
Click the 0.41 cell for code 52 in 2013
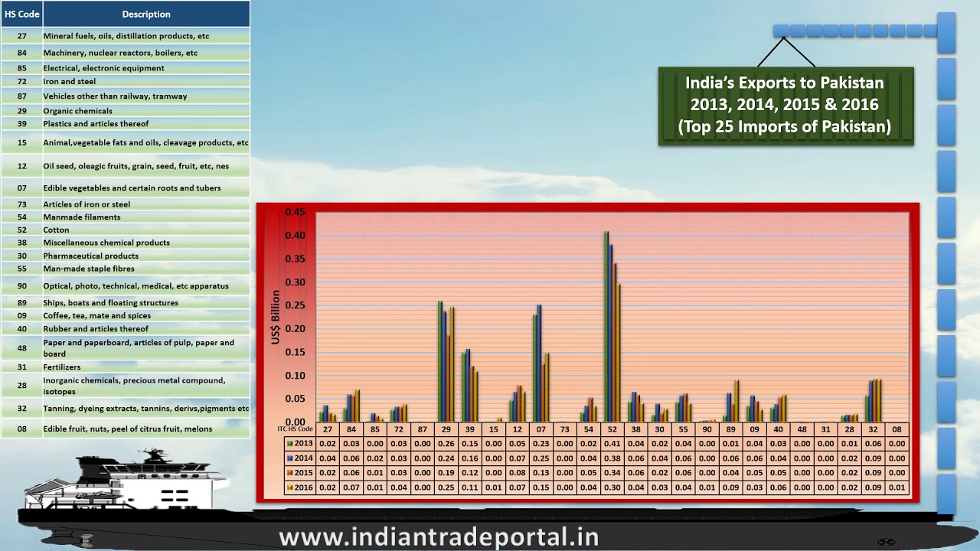612,444
